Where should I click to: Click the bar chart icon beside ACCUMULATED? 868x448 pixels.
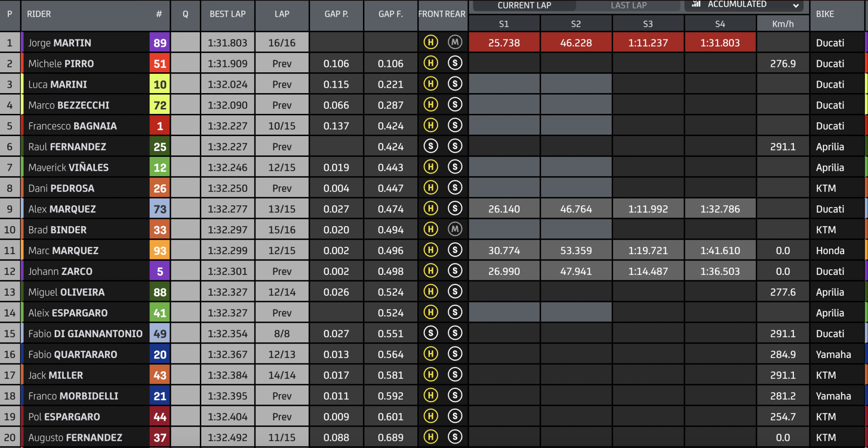pyautogui.click(x=696, y=4)
